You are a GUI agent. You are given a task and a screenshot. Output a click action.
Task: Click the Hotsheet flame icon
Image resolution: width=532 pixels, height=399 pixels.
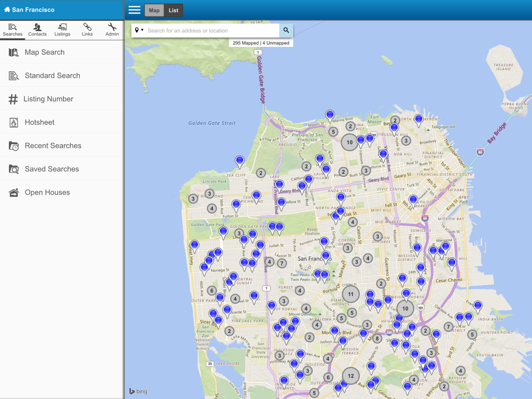point(14,122)
